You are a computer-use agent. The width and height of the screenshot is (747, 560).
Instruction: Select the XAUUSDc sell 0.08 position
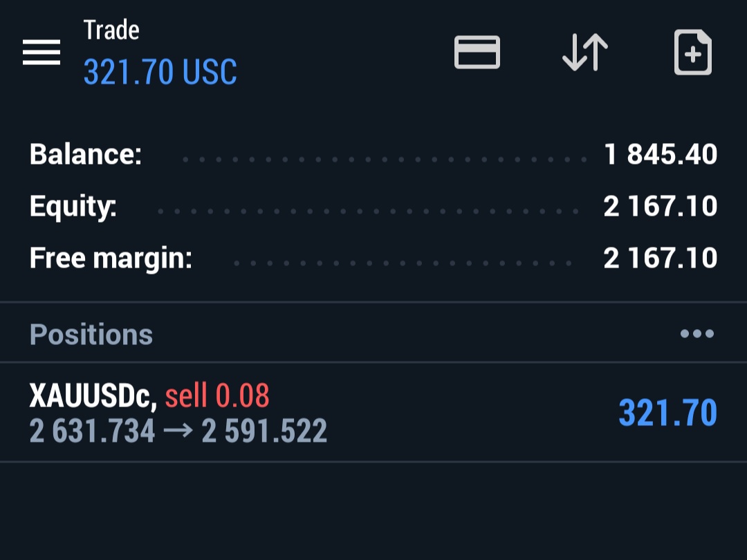coord(373,412)
